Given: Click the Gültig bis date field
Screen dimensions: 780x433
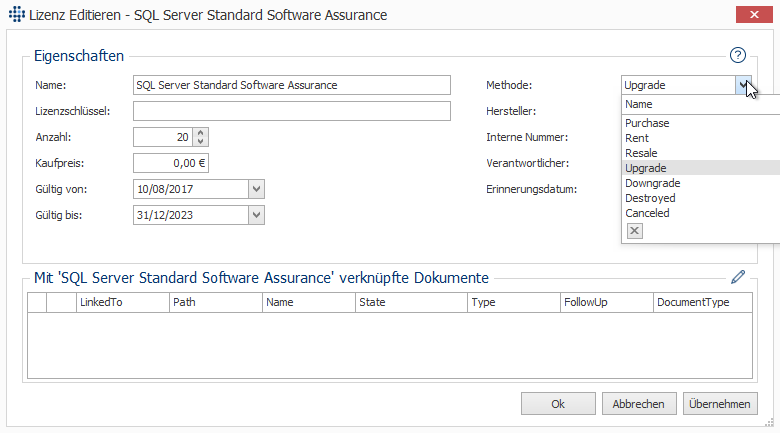Looking at the screenshot, I should 191,215.
